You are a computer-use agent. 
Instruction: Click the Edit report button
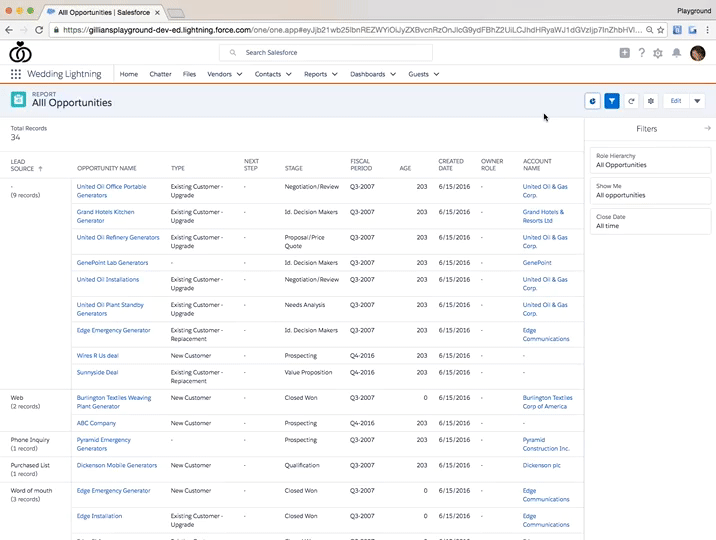click(x=676, y=101)
